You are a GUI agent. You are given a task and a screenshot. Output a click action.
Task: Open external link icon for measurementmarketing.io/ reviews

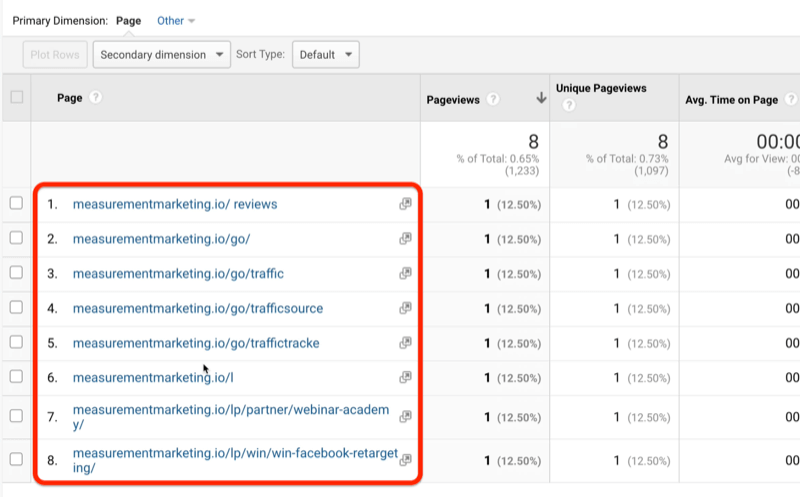(x=405, y=204)
